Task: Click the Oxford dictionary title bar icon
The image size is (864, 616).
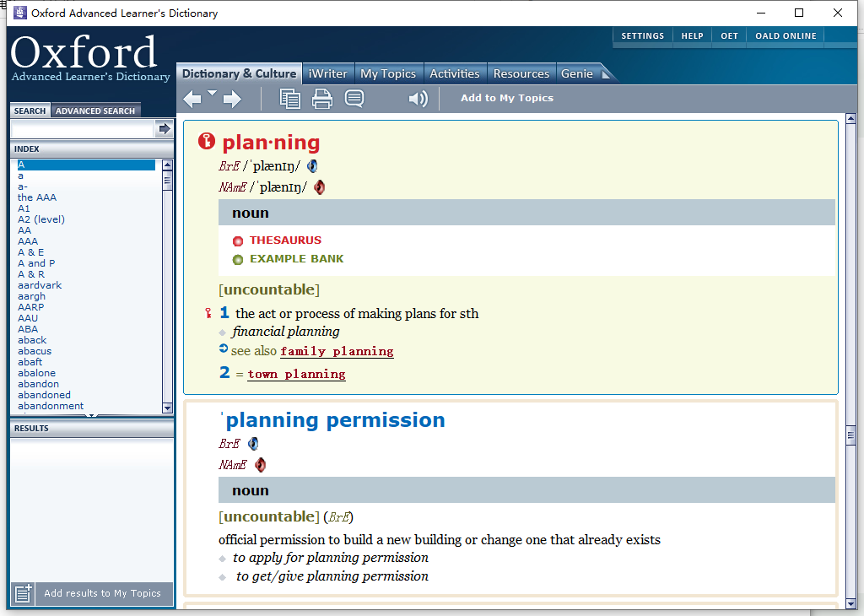Action: [x=20, y=12]
